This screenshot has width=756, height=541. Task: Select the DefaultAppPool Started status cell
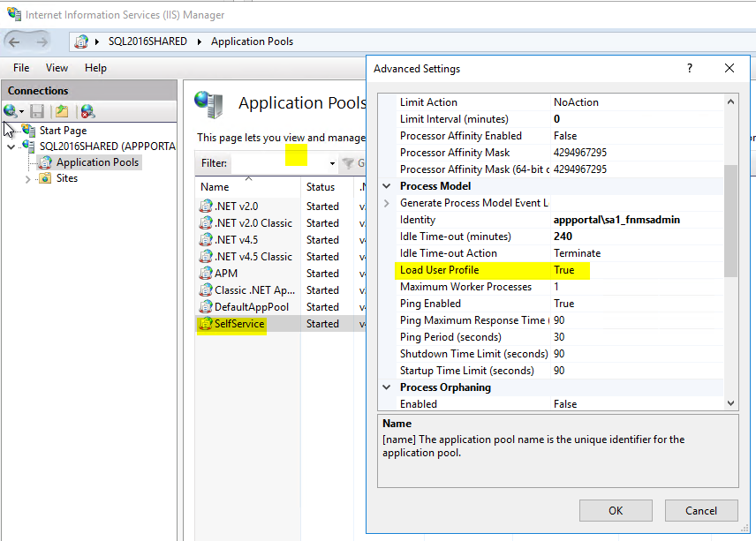(322, 307)
